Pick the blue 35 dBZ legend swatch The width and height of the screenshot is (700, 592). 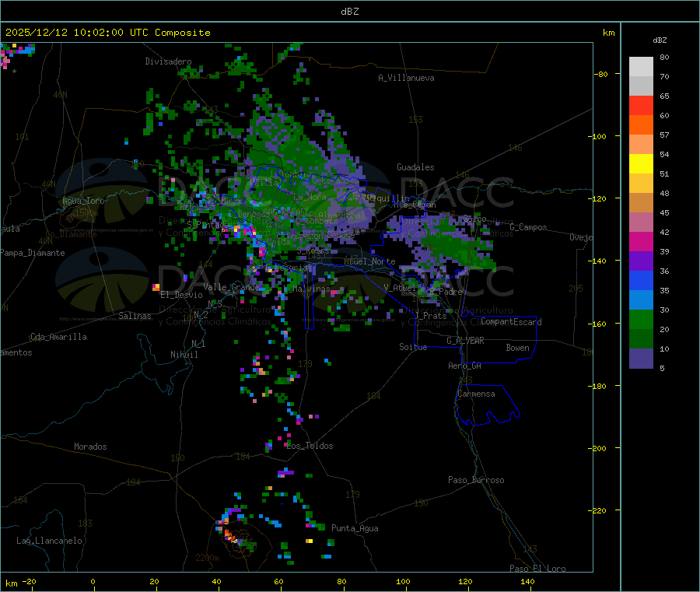(641, 280)
